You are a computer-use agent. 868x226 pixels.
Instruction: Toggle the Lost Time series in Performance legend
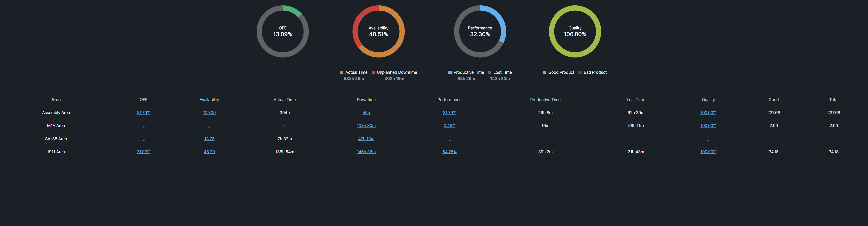pos(503,72)
